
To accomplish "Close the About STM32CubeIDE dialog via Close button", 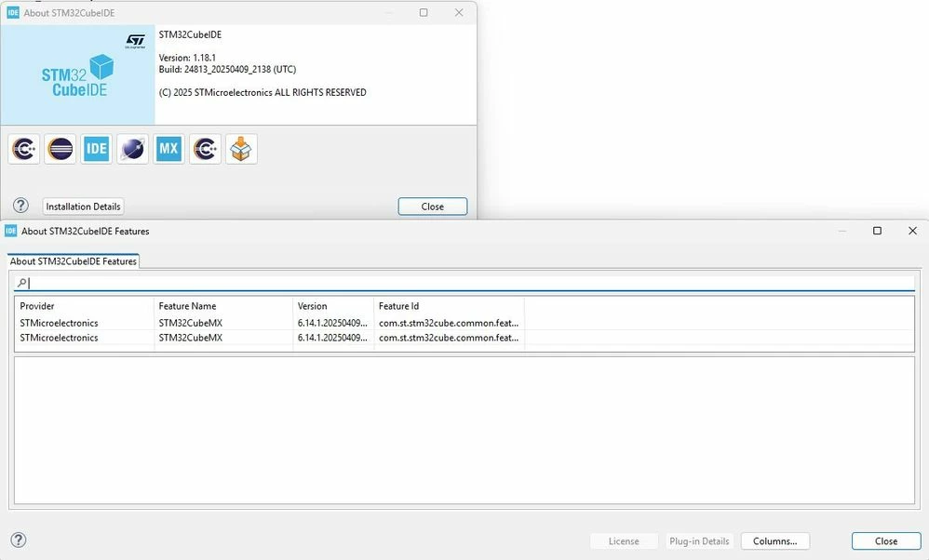I will 433,207.
